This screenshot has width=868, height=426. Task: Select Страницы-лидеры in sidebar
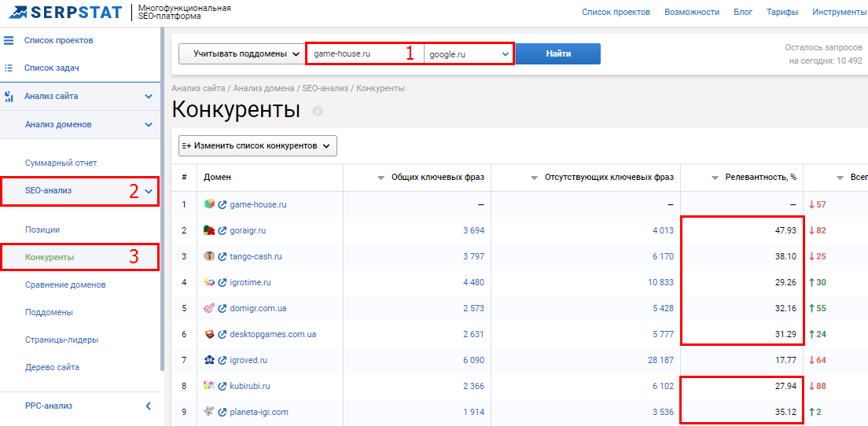61,340
